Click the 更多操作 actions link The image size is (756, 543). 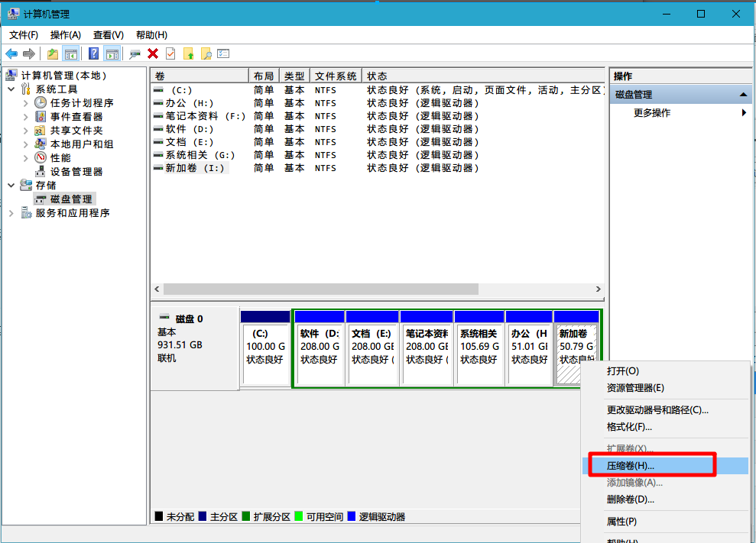(x=652, y=113)
